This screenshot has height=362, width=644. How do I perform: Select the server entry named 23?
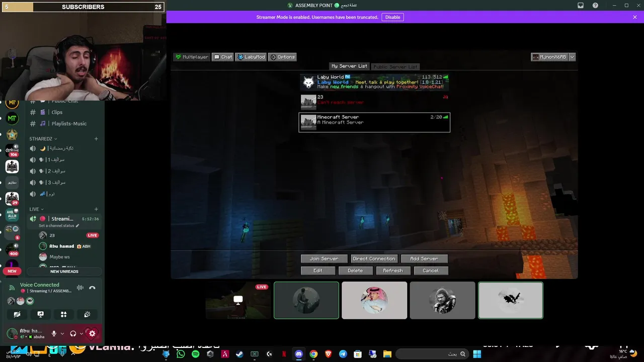374,102
